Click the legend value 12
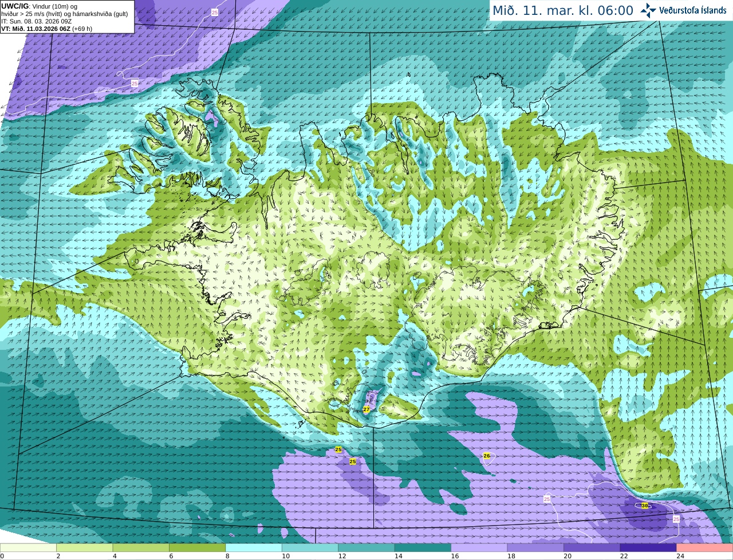 click(x=342, y=556)
